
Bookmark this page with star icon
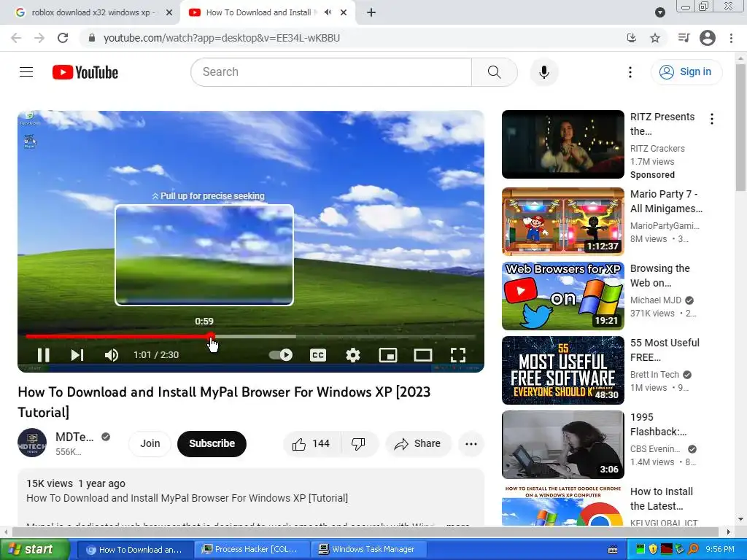point(655,38)
